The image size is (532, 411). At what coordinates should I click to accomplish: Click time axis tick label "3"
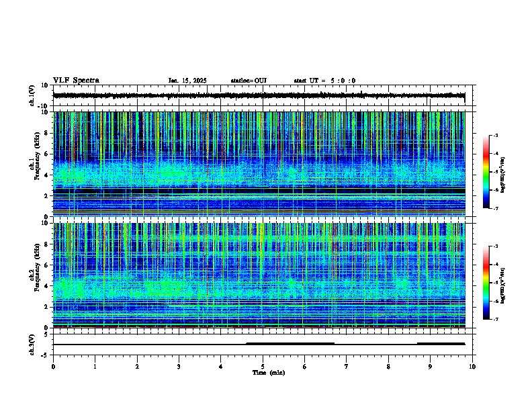click(x=179, y=367)
